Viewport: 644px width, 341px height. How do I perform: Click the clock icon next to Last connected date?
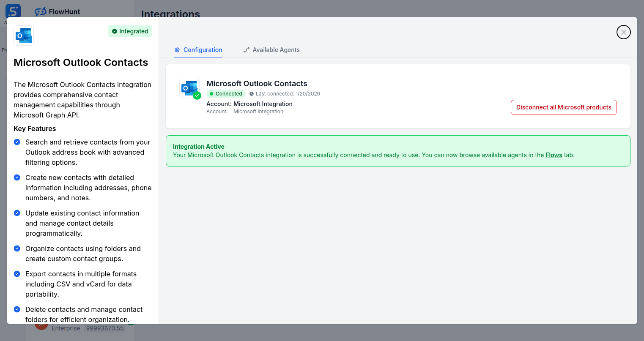[x=252, y=93]
